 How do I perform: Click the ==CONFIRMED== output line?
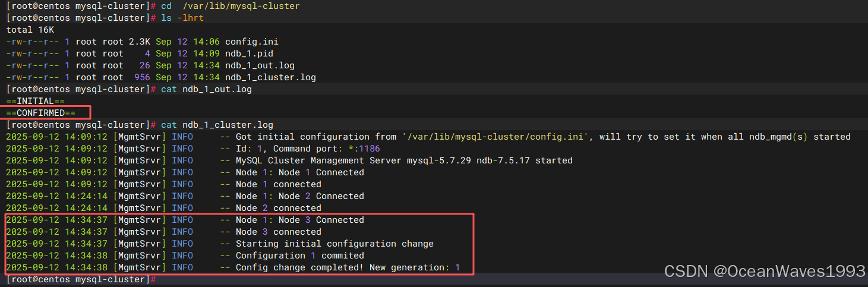click(41, 113)
